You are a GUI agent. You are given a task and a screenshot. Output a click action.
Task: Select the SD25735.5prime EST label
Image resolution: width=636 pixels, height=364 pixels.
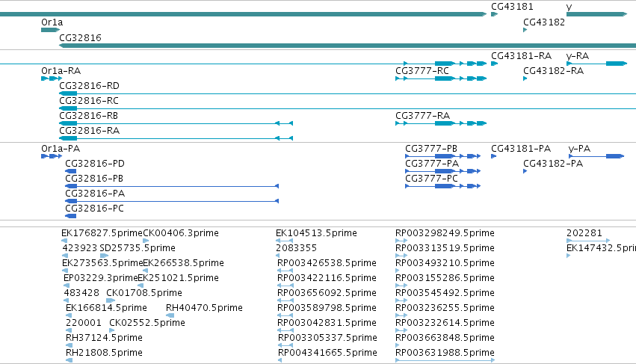pyautogui.click(x=138, y=248)
